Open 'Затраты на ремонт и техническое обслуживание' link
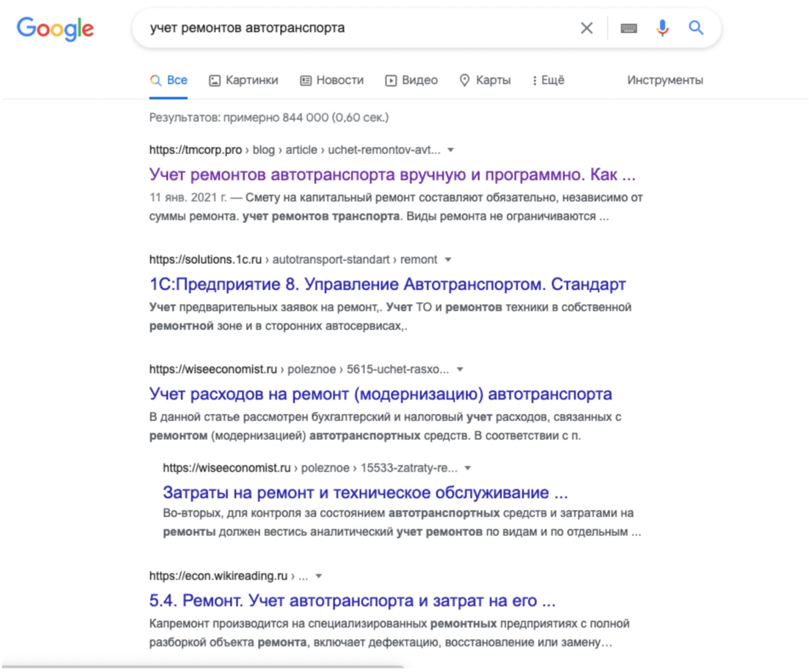The height and width of the screenshot is (672, 809). [x=365, y=493]
